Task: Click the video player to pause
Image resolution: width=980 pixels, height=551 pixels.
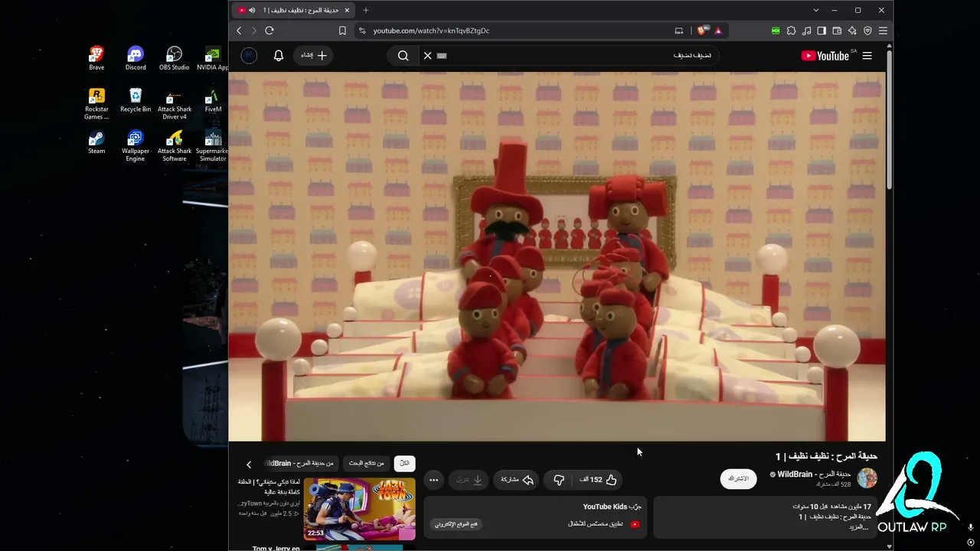Action: pos(557,256)
